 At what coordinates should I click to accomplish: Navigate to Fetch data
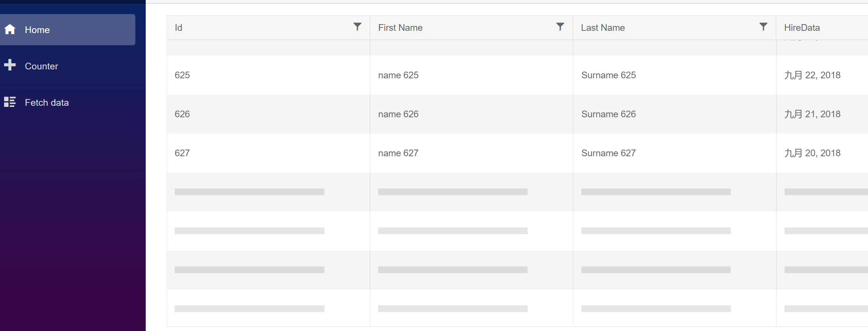(47, 102)
